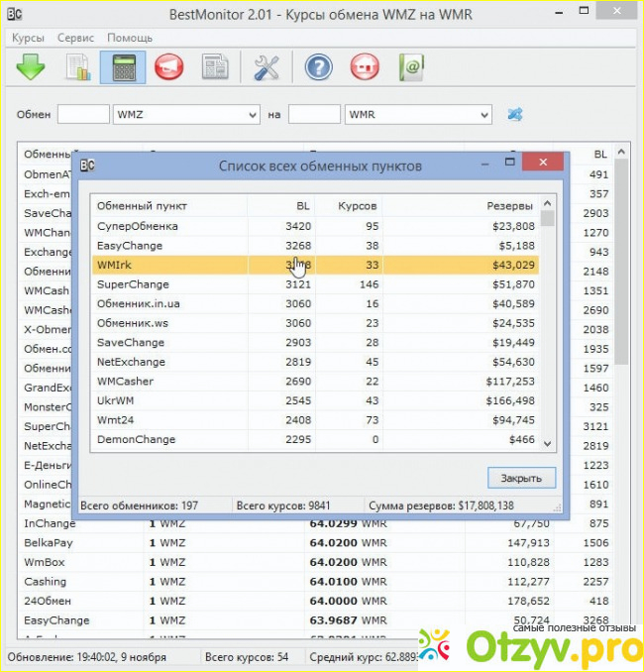This screenshot has height=672, width=644.
Task: Open the news page icon
Action: pos(215,67)
